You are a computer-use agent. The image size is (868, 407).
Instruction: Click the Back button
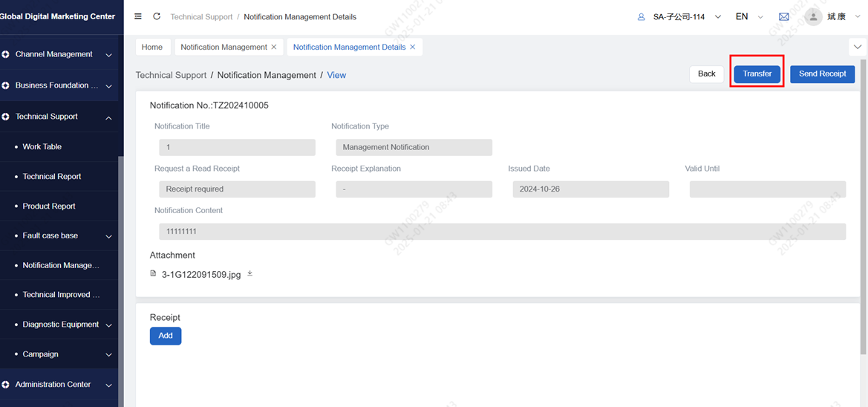(706, 74)
